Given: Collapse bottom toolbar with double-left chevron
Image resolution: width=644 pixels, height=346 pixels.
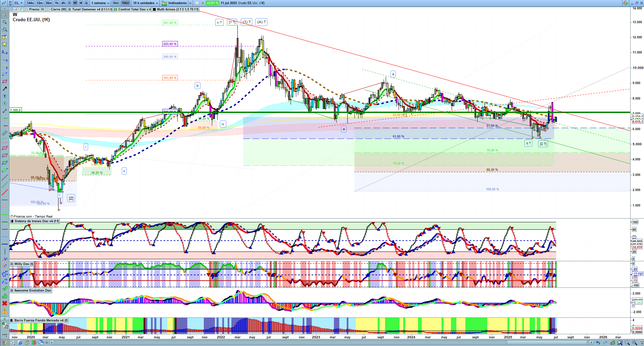Looking at the screenshot, I should (x=47, y=343).
